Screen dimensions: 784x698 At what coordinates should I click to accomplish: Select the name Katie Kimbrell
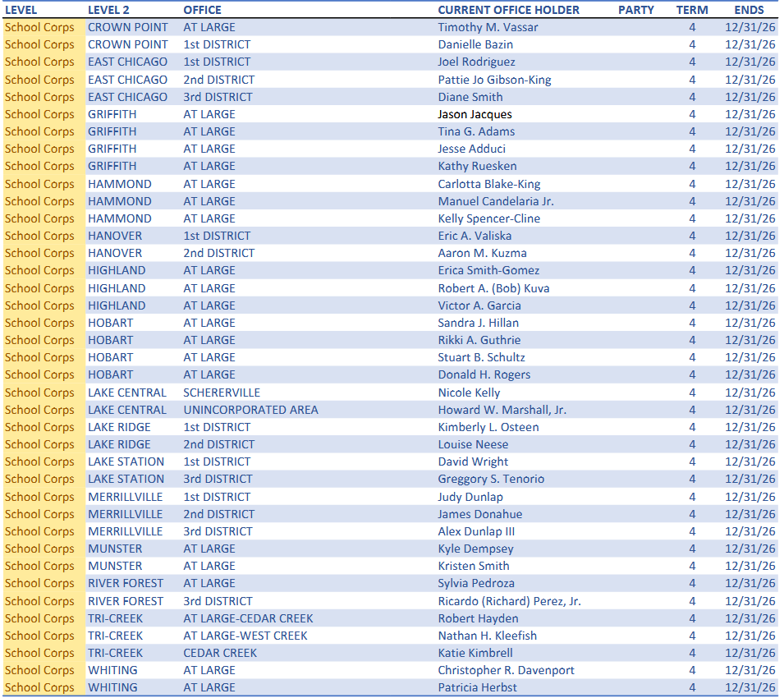(475, 653)
